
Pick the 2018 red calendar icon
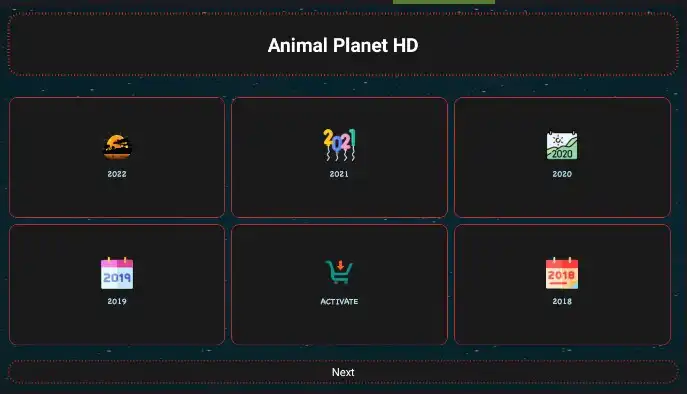pos(562,273)
